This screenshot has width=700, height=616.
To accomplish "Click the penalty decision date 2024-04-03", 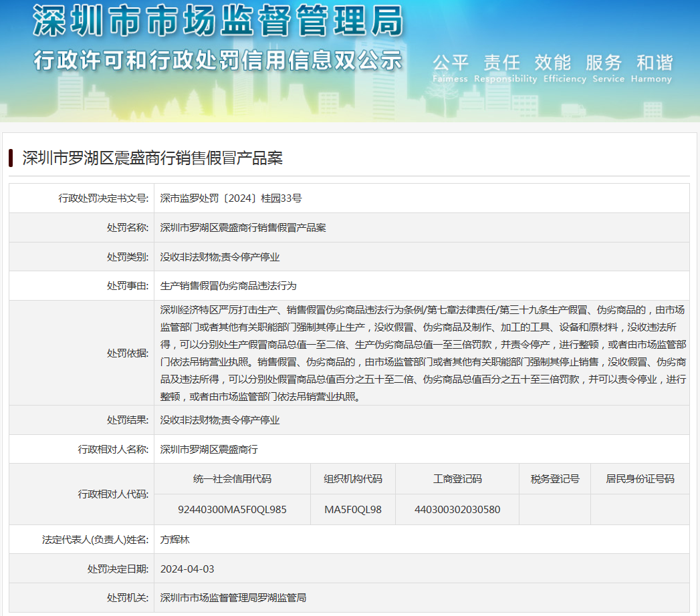I will tap(187, 569).
